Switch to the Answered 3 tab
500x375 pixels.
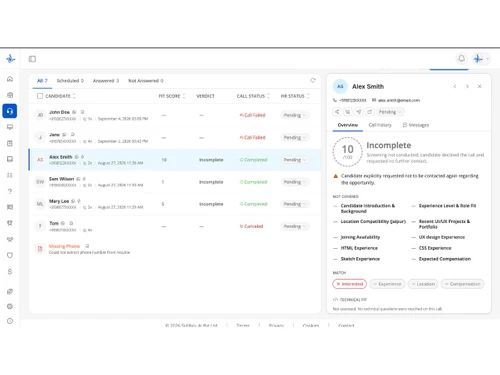106,81
